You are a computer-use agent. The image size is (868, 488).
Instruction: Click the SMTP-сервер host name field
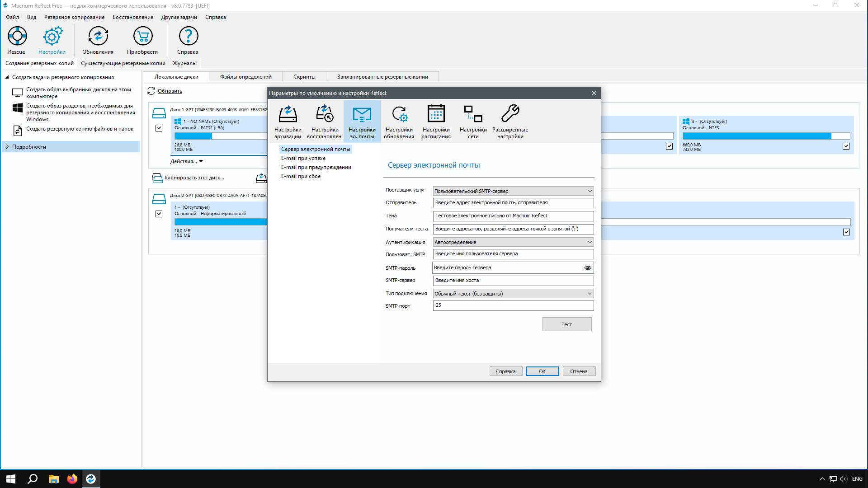coord(513,281)
